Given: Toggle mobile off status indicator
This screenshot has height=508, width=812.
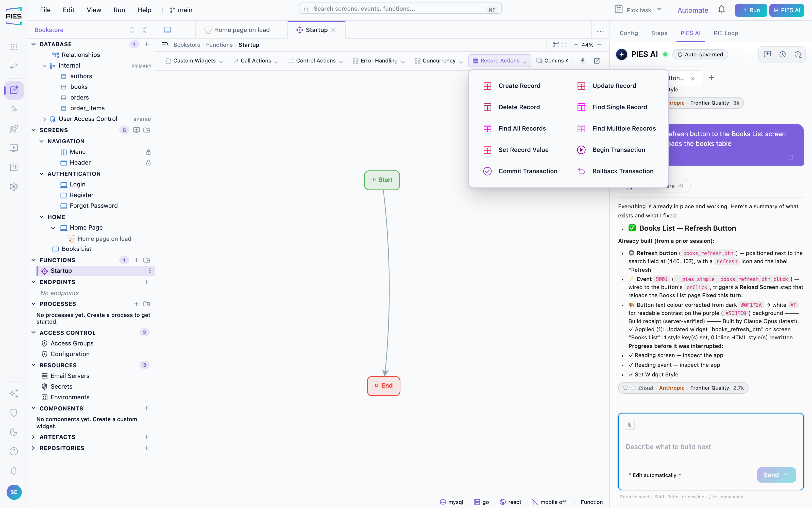Looking at the screenshot, I should coord(549,502).
